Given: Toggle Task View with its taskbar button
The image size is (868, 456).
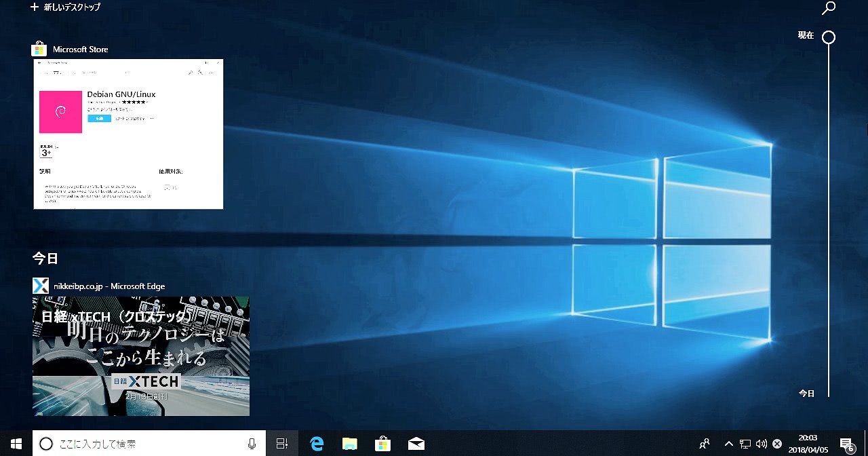Looking at the screenshot, I should (283, 444).
